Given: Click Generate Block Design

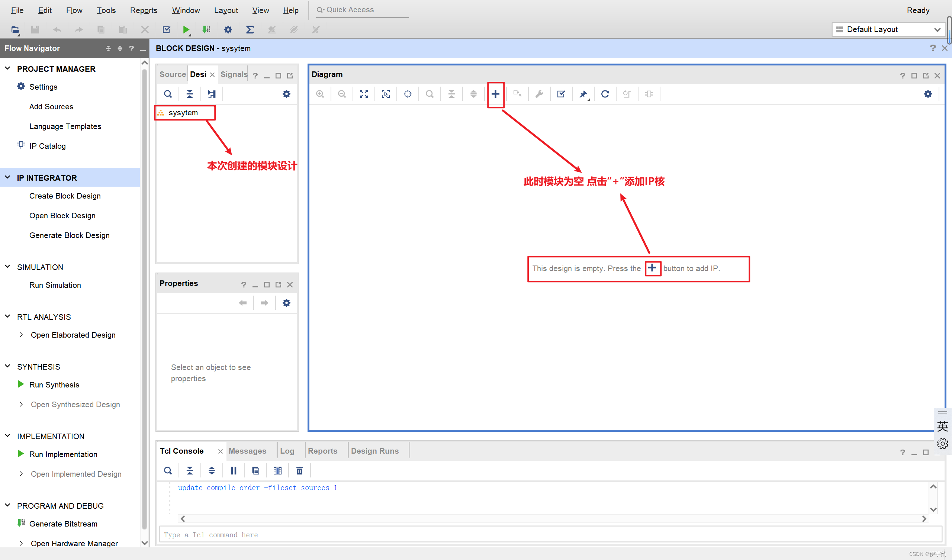Looking at the screenshot, I should click(x=70, y=235).
